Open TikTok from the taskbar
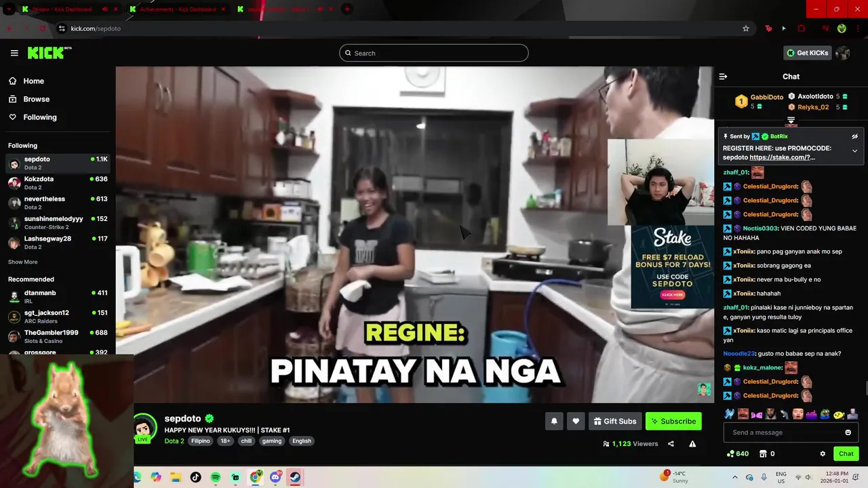868x488 pixels. [x=196, y=477]
